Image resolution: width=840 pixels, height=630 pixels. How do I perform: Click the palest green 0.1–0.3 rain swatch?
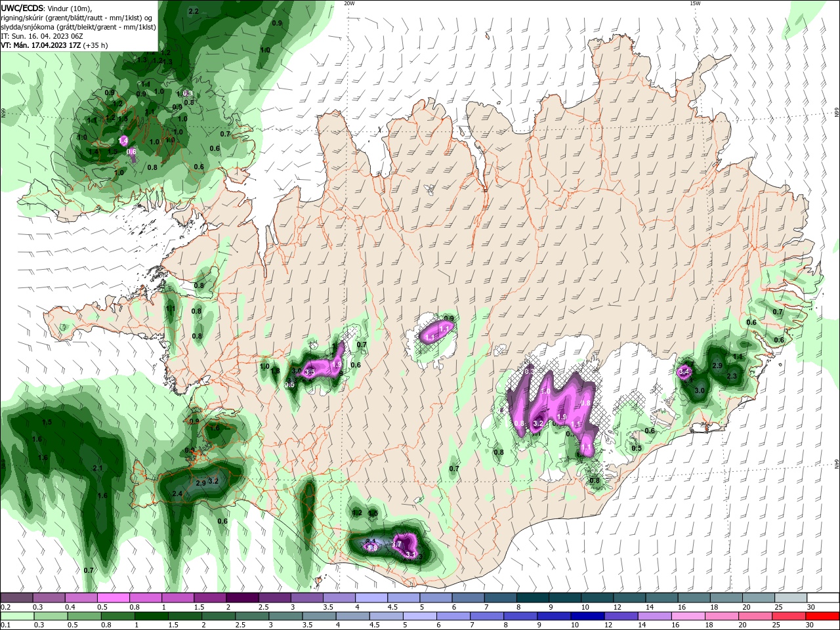[x=16, y=616]
